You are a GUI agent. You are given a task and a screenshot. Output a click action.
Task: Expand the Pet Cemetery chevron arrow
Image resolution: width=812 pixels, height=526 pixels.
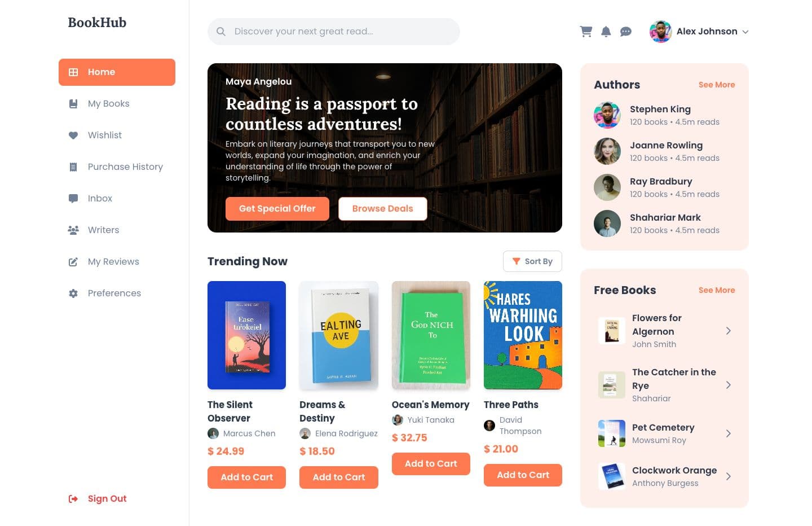729,433
